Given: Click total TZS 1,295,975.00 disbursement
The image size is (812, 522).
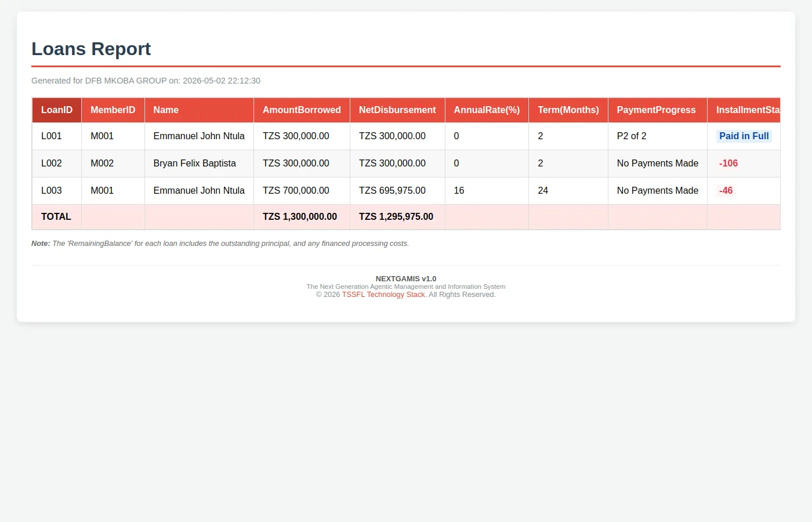Looking at the screenshot, I should [396, 217].
